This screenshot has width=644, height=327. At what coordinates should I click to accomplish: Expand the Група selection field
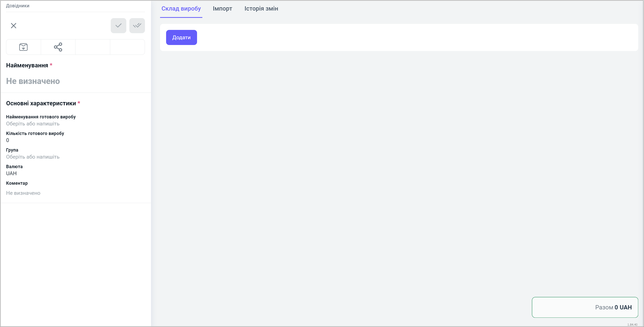[x=33, y=157]
